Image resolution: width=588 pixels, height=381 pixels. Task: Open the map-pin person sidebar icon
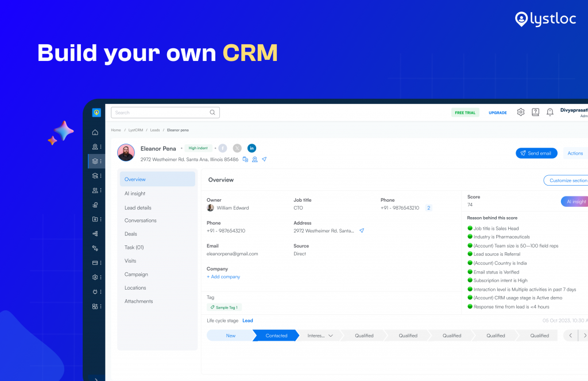coord(95,147)
